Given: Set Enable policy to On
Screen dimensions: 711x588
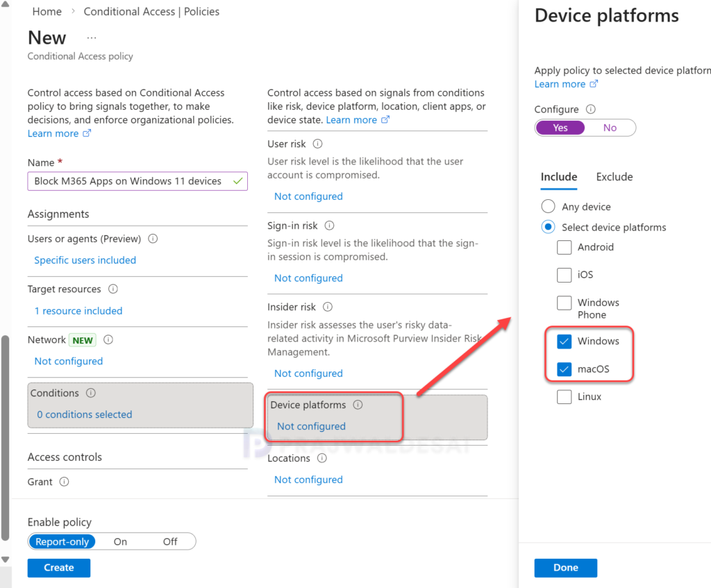Looking at the screenshot, I should [120, 541].
